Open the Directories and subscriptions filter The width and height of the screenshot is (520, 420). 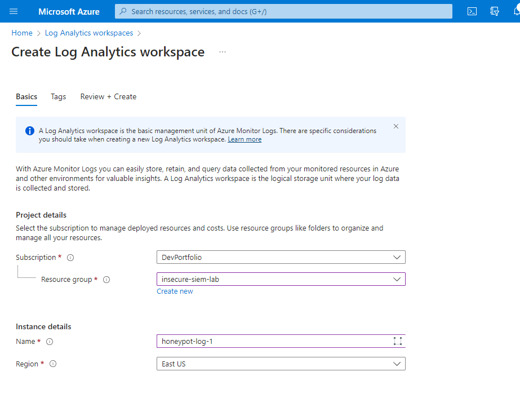(494, 11)
